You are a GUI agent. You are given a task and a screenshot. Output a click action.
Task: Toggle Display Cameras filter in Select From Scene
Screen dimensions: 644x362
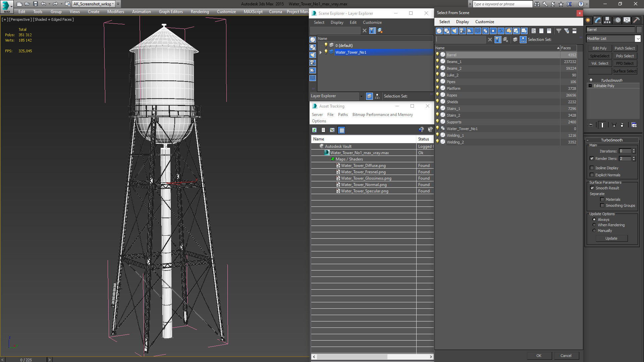[462, 31]
